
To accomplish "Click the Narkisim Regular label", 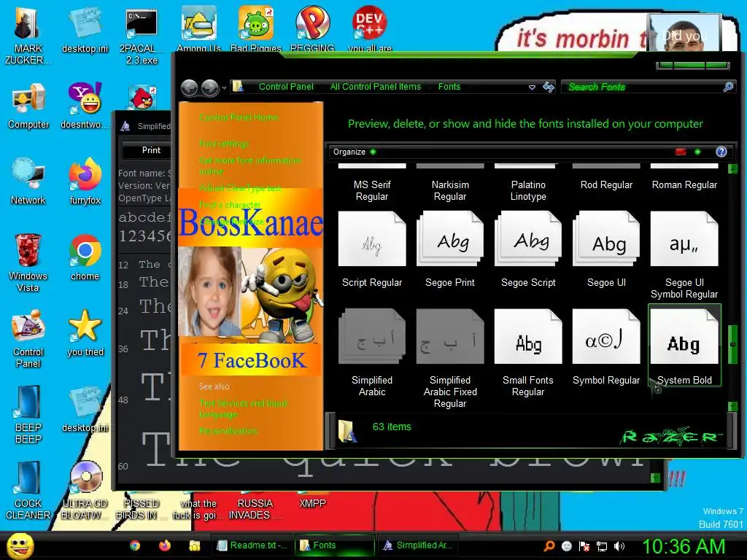I will coord(449,190).
